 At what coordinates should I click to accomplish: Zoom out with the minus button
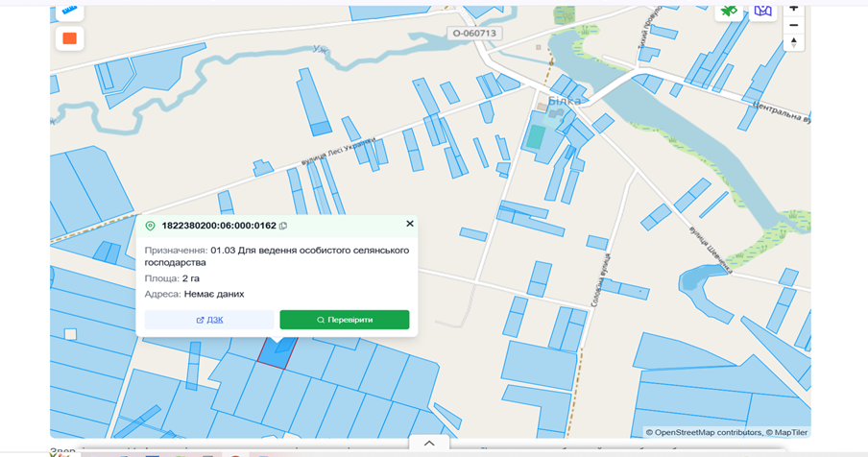(x=793, y=26)
